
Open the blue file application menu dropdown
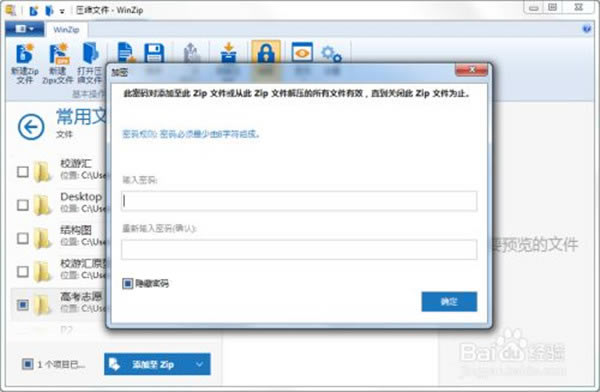[24, 29]
